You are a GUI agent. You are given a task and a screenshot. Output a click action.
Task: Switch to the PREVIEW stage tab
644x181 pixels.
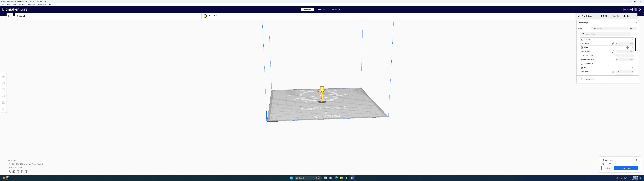pos(321,10)
